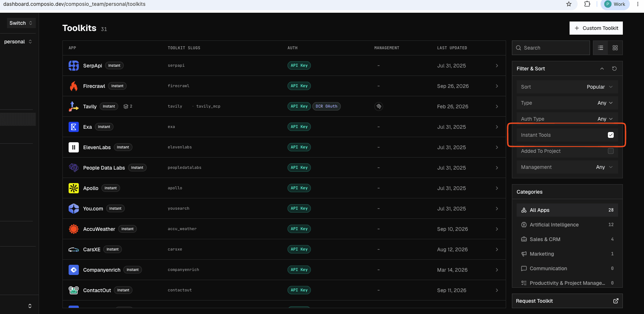Select the All Apps category
Screen dimensions: 644x314
567,210
